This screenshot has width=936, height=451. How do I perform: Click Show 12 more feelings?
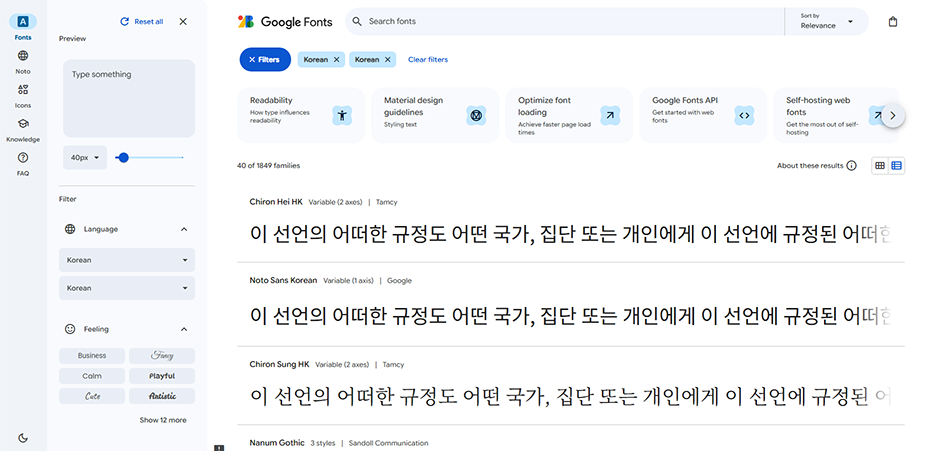163,420
